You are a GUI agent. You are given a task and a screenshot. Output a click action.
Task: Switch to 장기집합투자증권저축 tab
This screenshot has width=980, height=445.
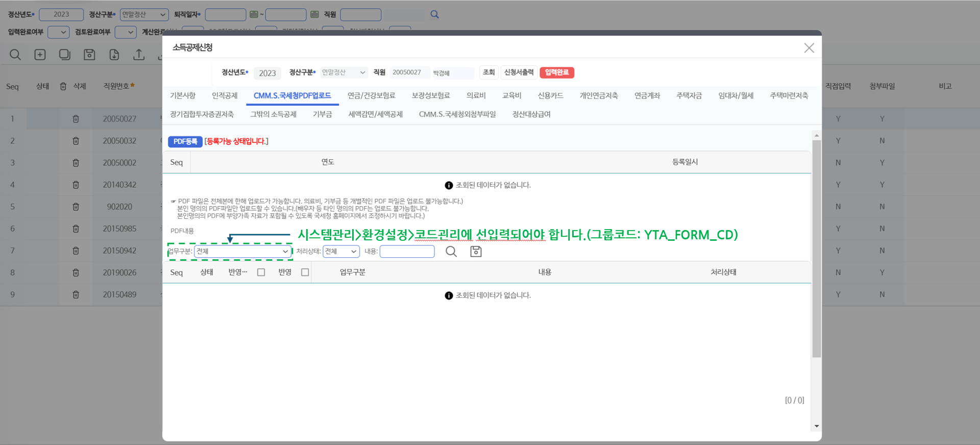pyautogui.click(x=202, y=114)
